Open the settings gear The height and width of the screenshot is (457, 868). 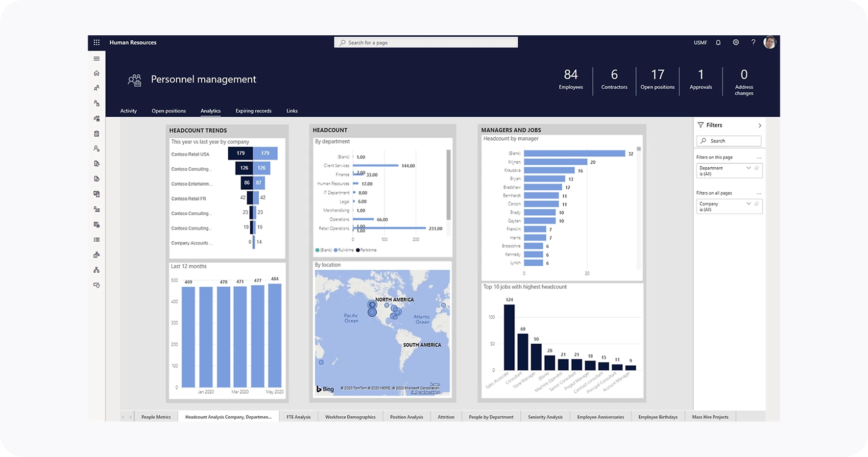click(736, 43)
